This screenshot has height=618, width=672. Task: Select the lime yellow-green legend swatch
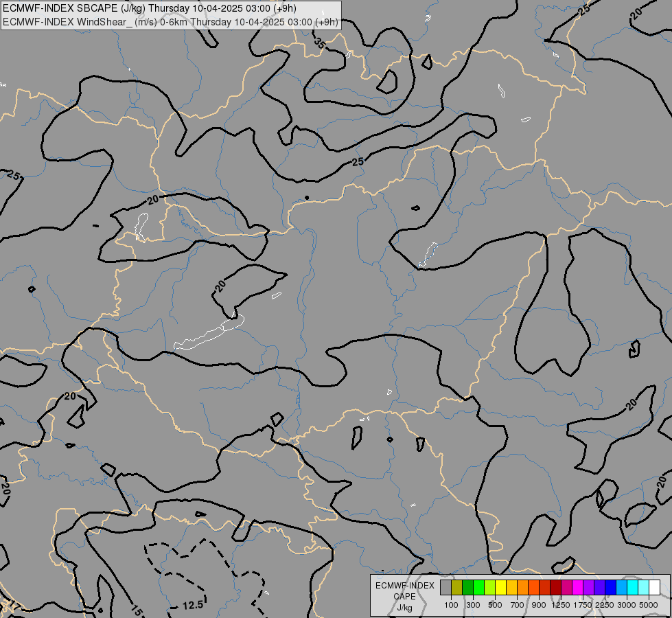(x=489, y=587)
